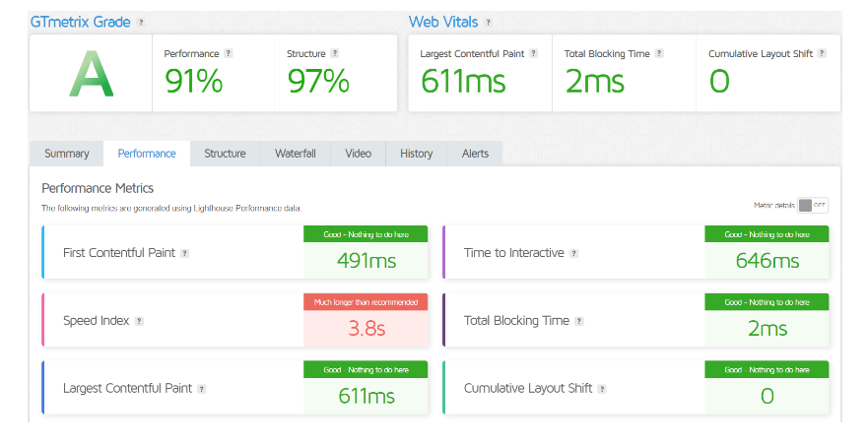Viewport: 868px width, 445px height.
Task: Click help icon for Total Blocking Time vital
Action: click(659, 54)
